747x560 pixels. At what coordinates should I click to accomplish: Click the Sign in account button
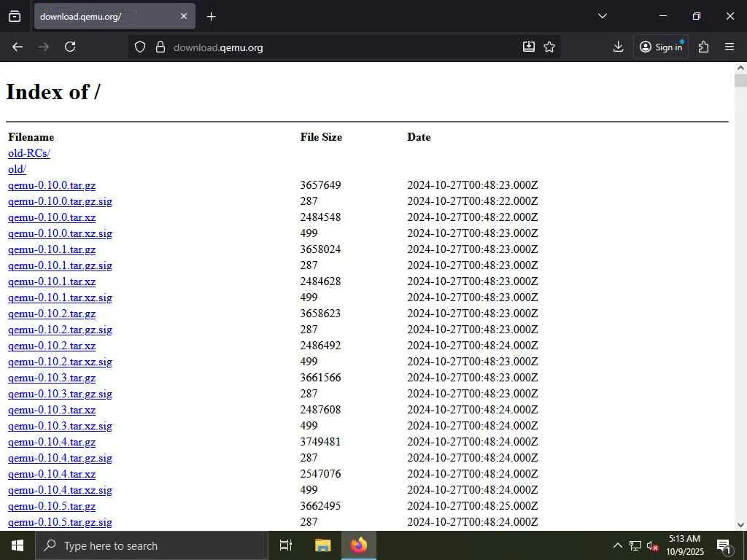click(x=661, y=47)
